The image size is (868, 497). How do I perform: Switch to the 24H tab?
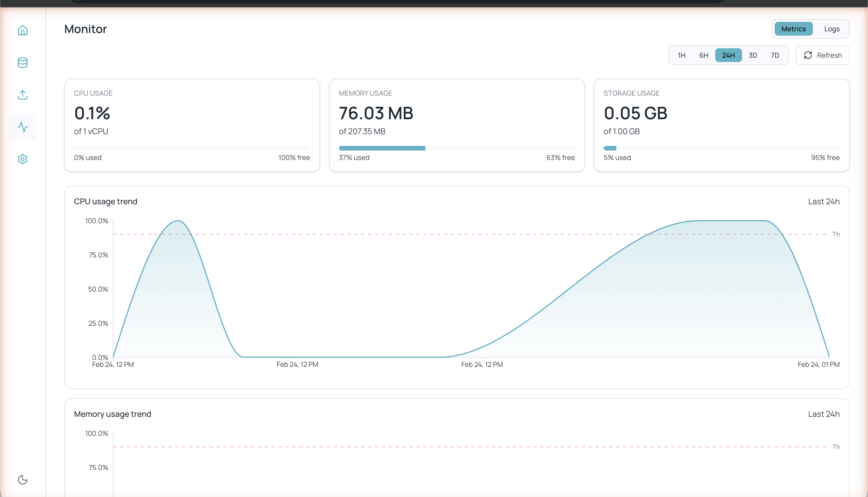(728, 55)
